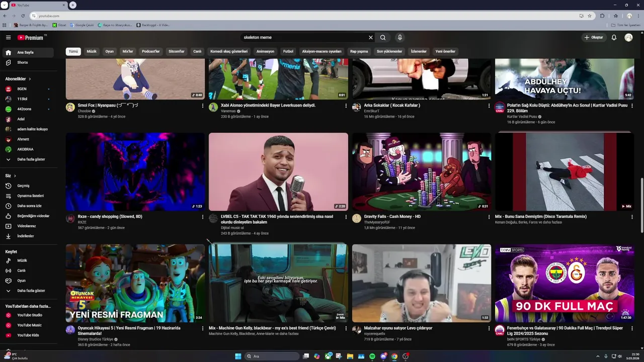This screenshot has height=362, width=644.
Task: Open the Abonelikler section heading
Action: click(18, 79)
